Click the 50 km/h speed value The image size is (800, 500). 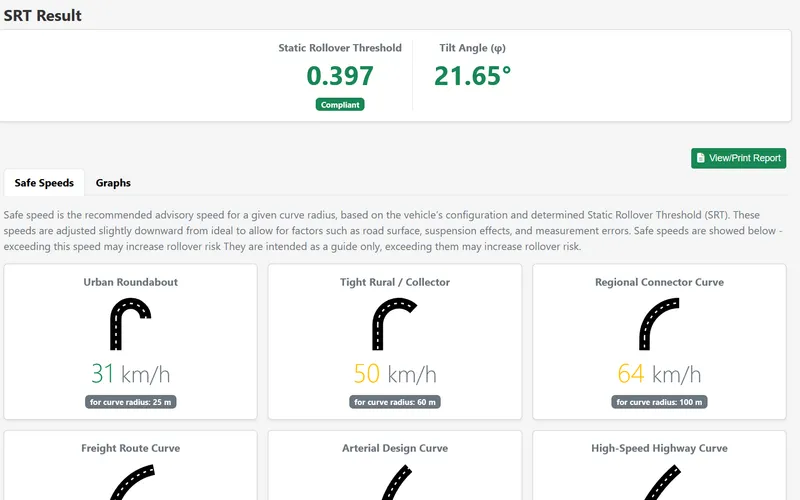click(395, 373)
